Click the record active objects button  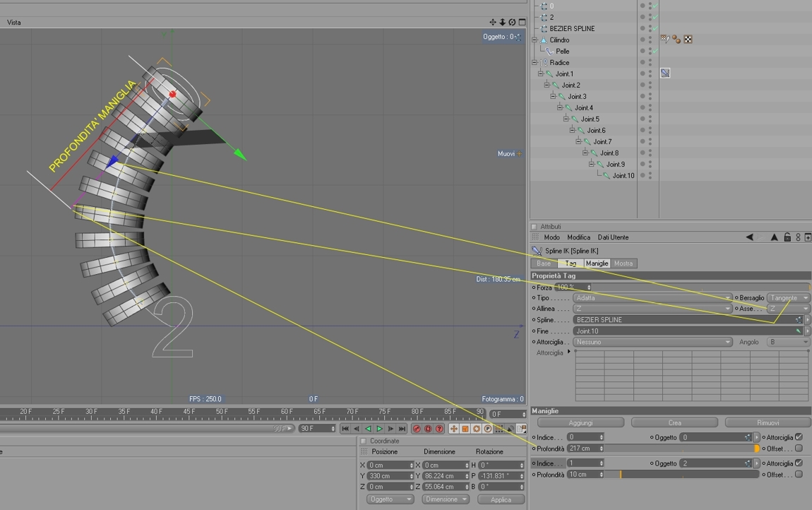coord(417,429)
